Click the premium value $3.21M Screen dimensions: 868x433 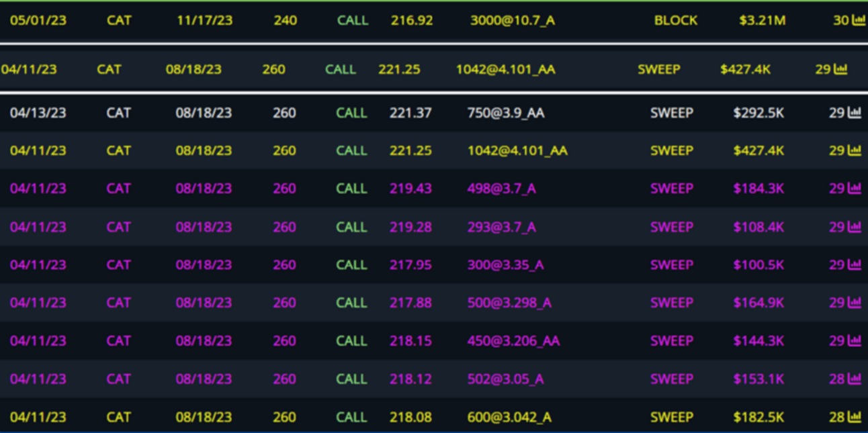[763, 20]
